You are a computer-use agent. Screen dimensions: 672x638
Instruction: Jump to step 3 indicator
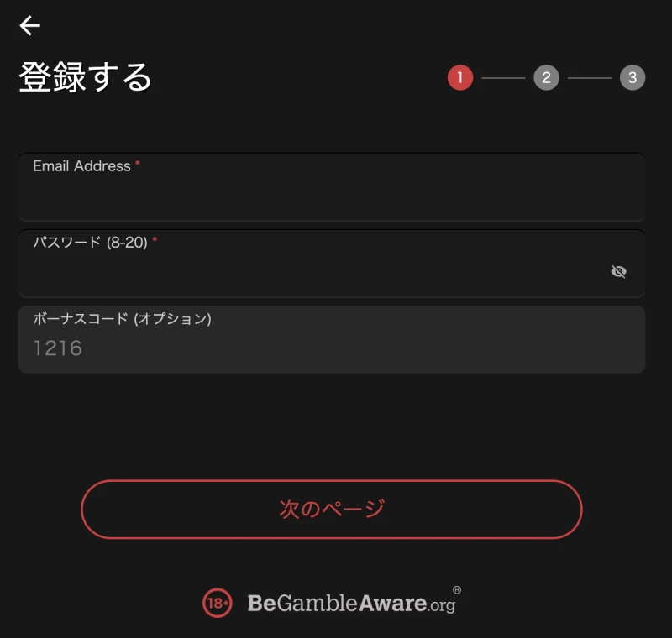(x=633, y=77)
